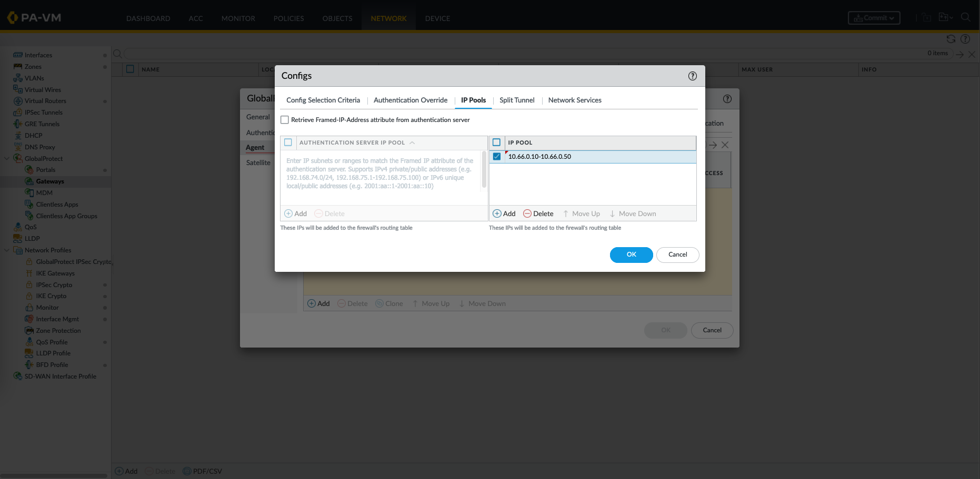Click the Portals icon under GlobalProtect
Image resolution: width=980 pixels, height=479 pixels.
pyautogui.click(x=29, y=170)
